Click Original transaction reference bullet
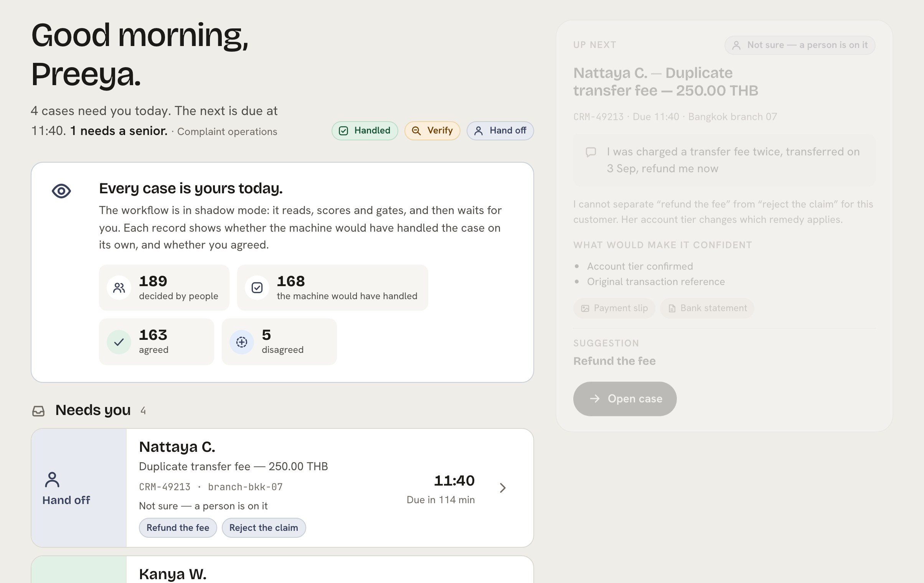The height and width of the screenshot is (583, 924). coord(656,282)
